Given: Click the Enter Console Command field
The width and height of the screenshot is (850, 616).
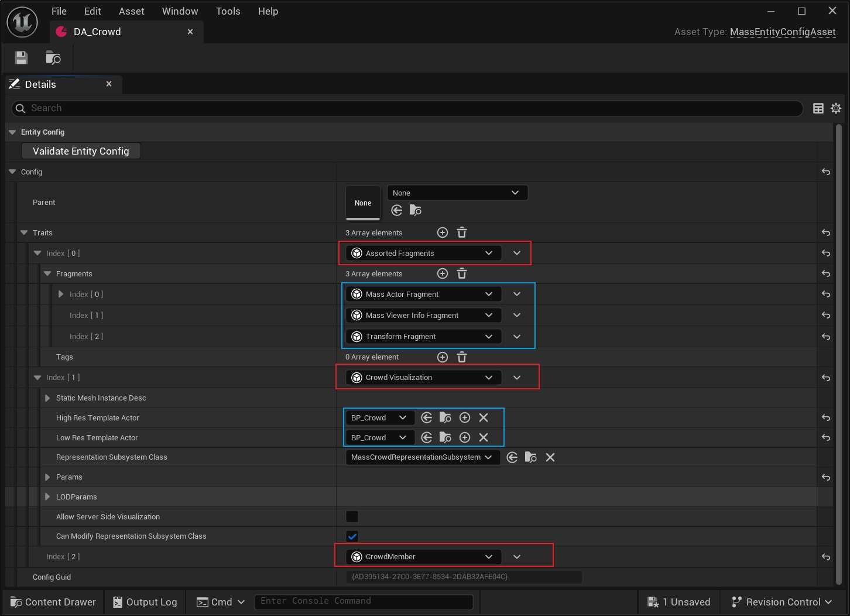Looking at the screenshot, I should tap(363, 601).
